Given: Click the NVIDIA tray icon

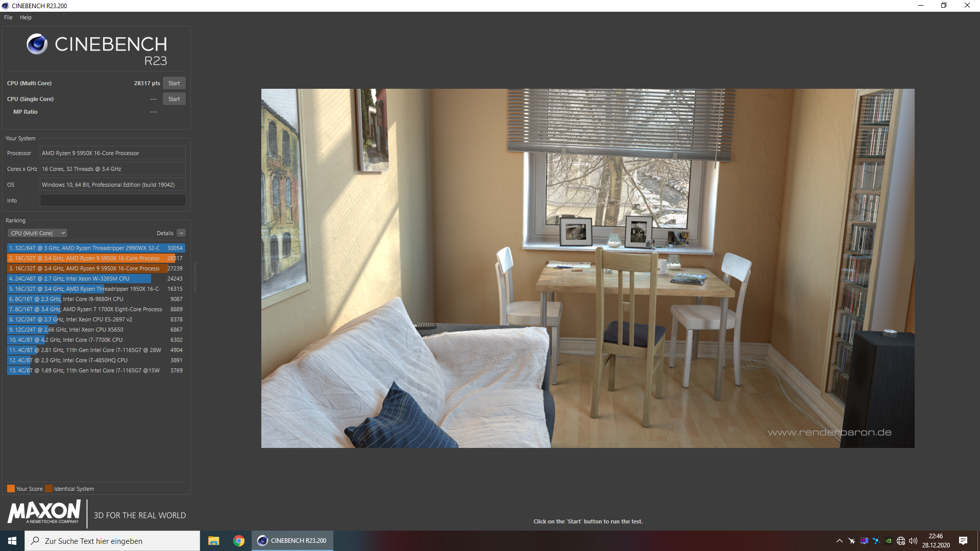Looking at the screenshot, I should pos(889,541).
